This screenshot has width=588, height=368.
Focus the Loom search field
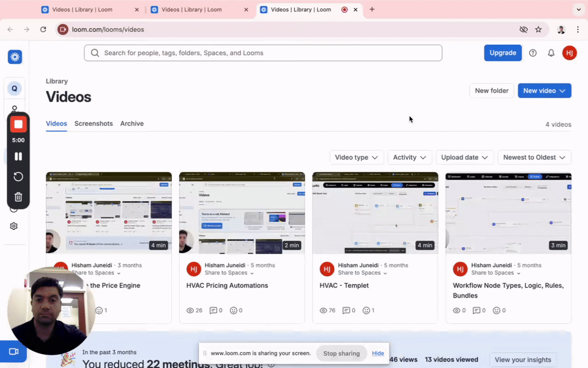pyautogui.click(x=263, y=53)
